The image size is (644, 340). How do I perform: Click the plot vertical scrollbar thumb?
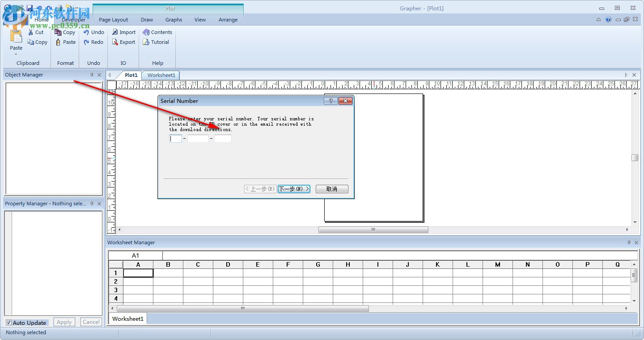point(635,158)
